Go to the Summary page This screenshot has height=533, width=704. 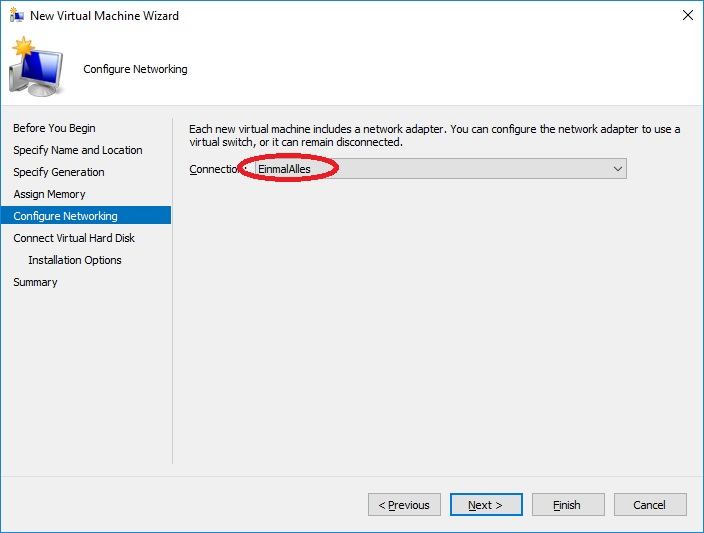35,282
